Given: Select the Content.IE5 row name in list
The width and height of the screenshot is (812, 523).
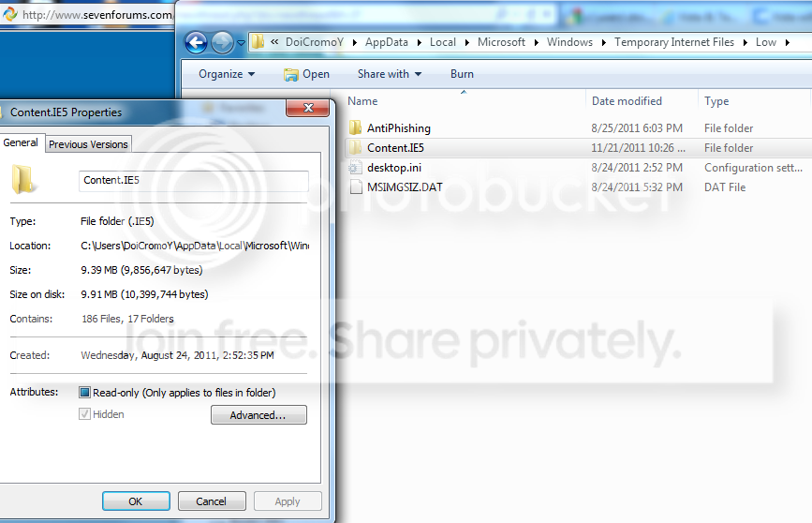Looking at the screenshot, I should tap(395, 148).
